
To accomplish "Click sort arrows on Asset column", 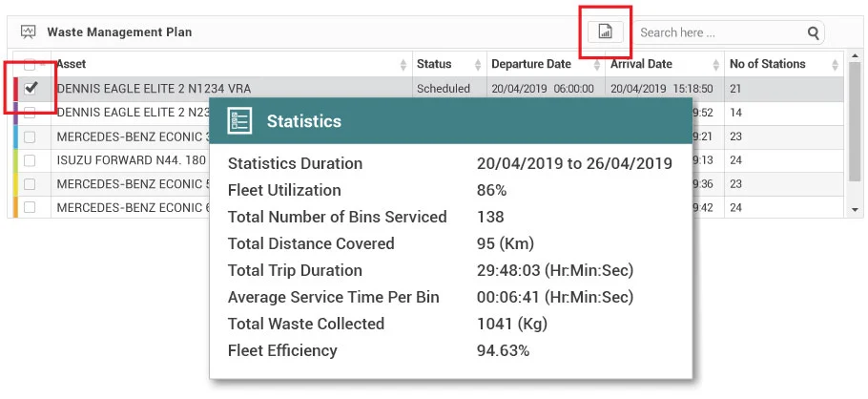I will click(x=403, y=65).
